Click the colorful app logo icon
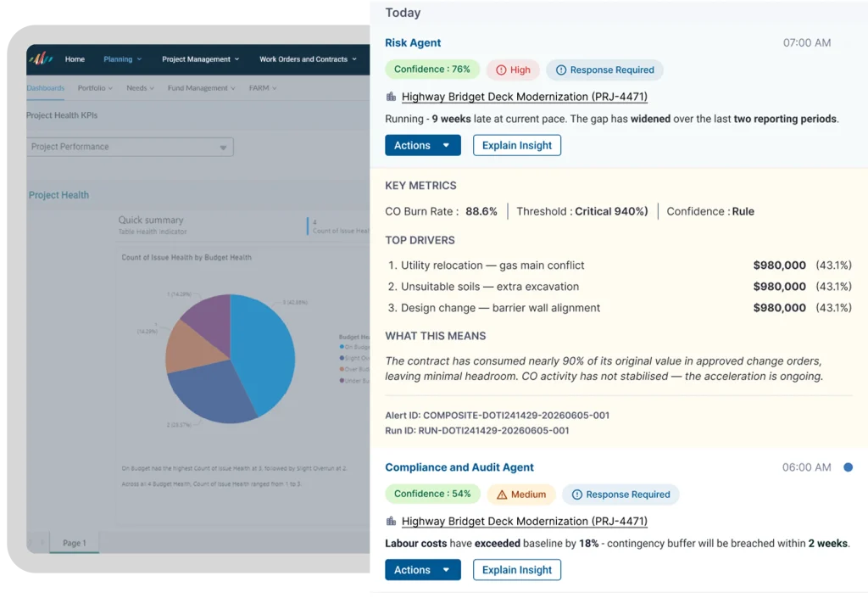This screenshot has width=868, height=598. [x=41, y=59]
